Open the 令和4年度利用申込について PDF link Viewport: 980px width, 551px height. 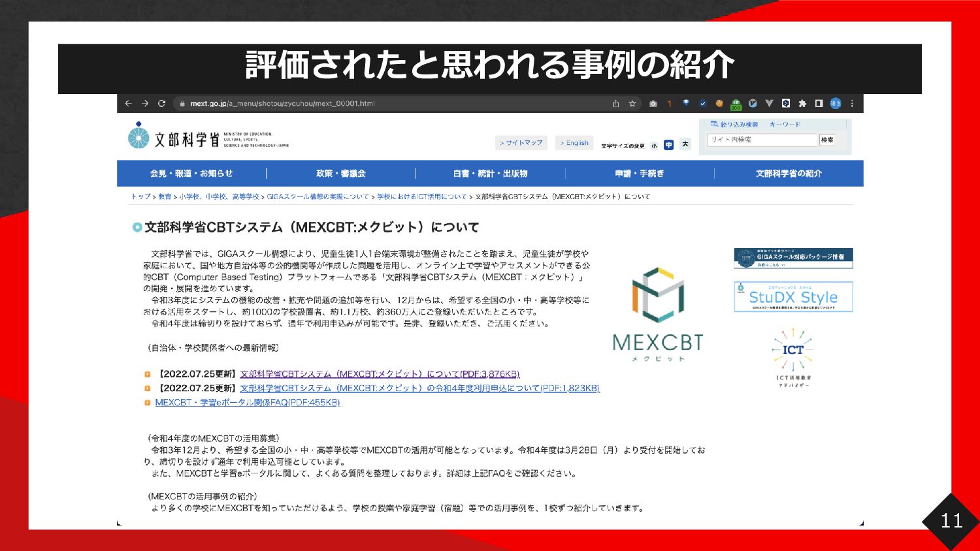click(x=419, y=388)
